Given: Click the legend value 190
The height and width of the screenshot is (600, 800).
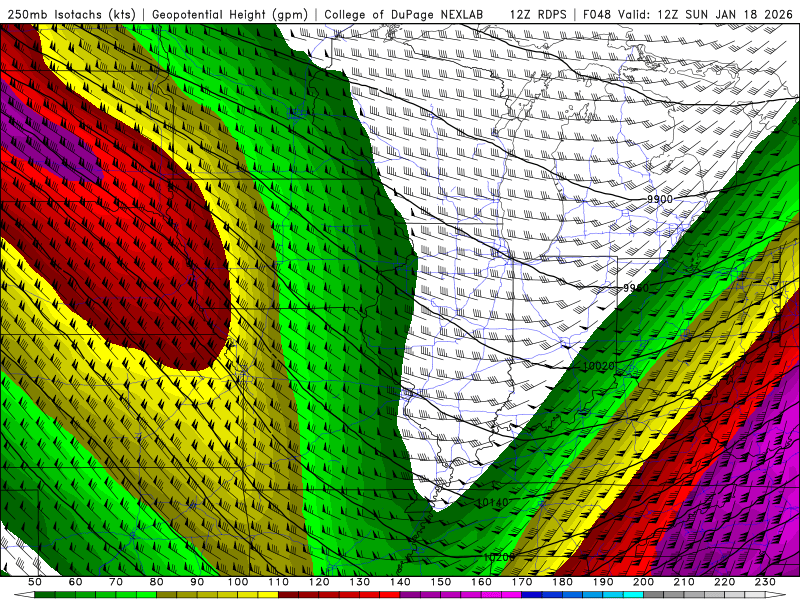Looking at the screenshot, I should 603,582.
